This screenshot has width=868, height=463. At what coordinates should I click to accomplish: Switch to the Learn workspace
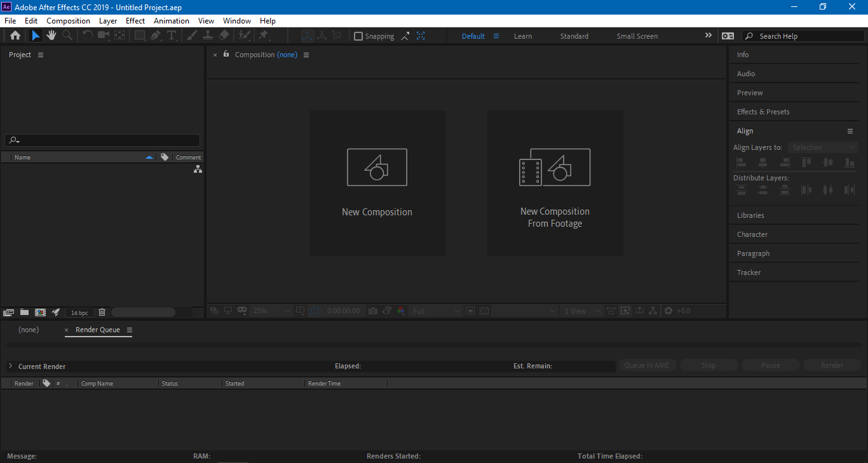[x=523, y=36]
